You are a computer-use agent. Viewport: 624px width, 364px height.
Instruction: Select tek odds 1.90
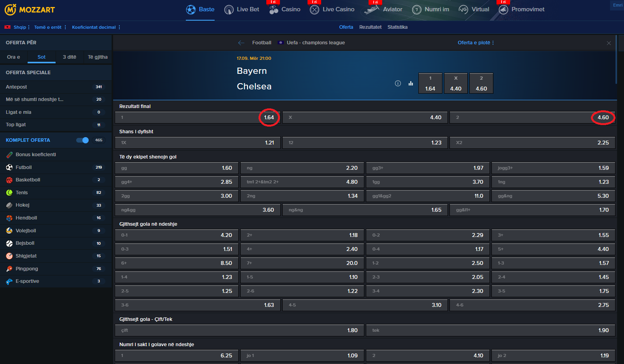[x=491, y=330]
